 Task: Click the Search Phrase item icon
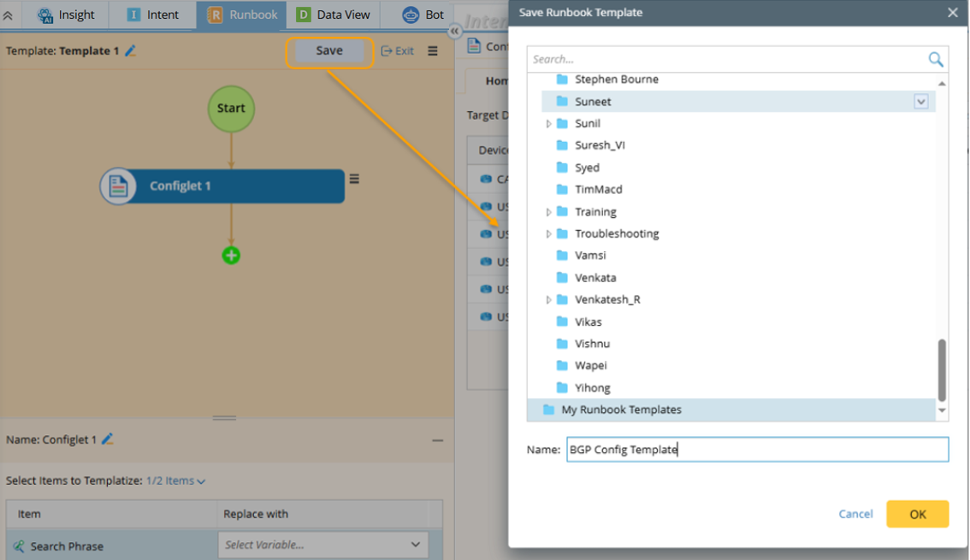tap(19, 545)
